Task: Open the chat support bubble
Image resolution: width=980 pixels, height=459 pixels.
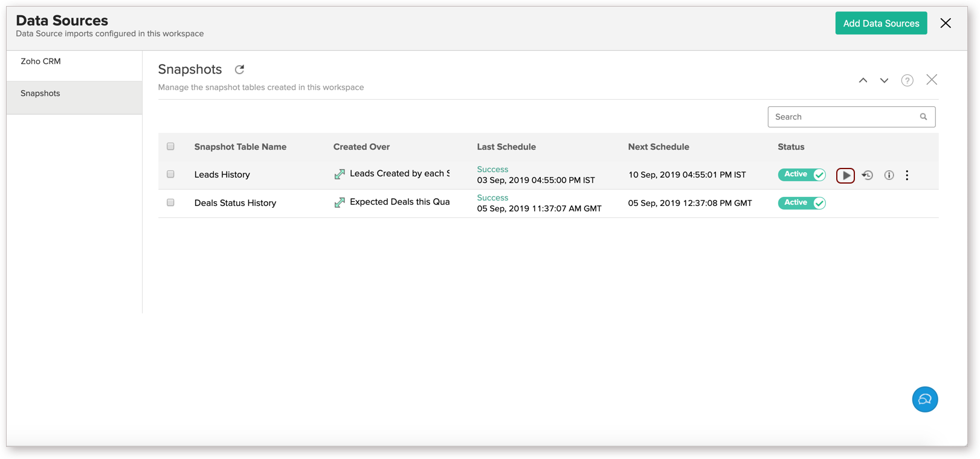Action: [924, 399]
